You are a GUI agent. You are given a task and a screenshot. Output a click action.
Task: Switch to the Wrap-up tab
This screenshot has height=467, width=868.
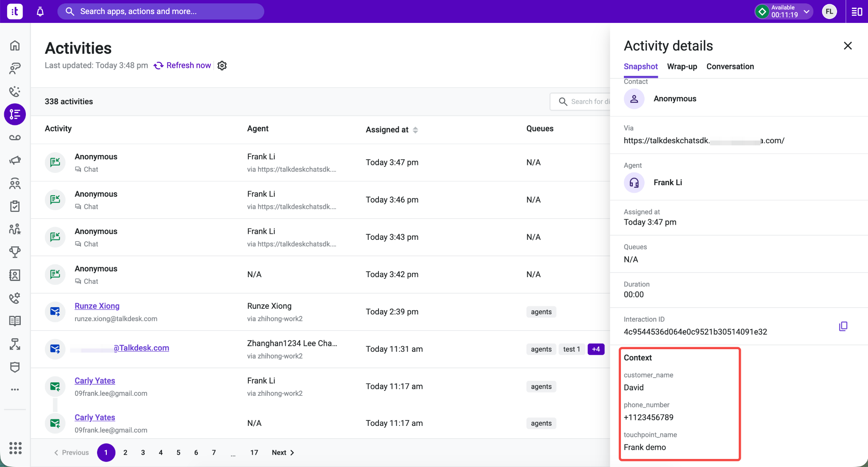click(682, 67)
